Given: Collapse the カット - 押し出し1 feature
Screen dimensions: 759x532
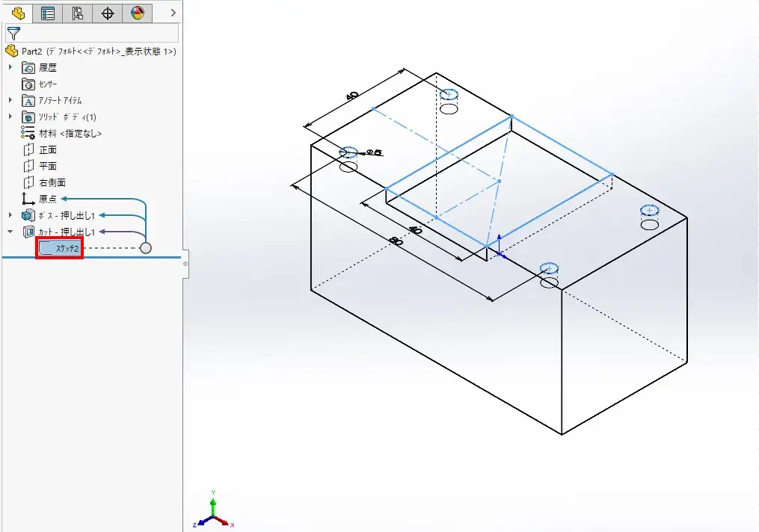Looking at the screenshot, I should [x=10, y=232].
